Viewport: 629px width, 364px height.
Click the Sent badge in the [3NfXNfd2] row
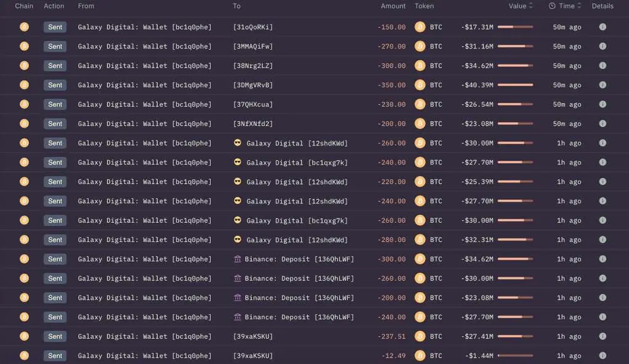click(55, 123)
